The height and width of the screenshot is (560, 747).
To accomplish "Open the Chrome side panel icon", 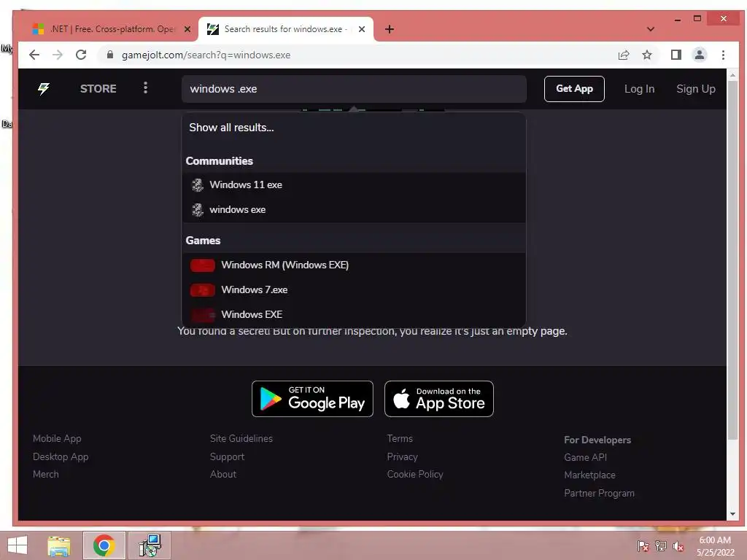I will (x=676, y=55).
